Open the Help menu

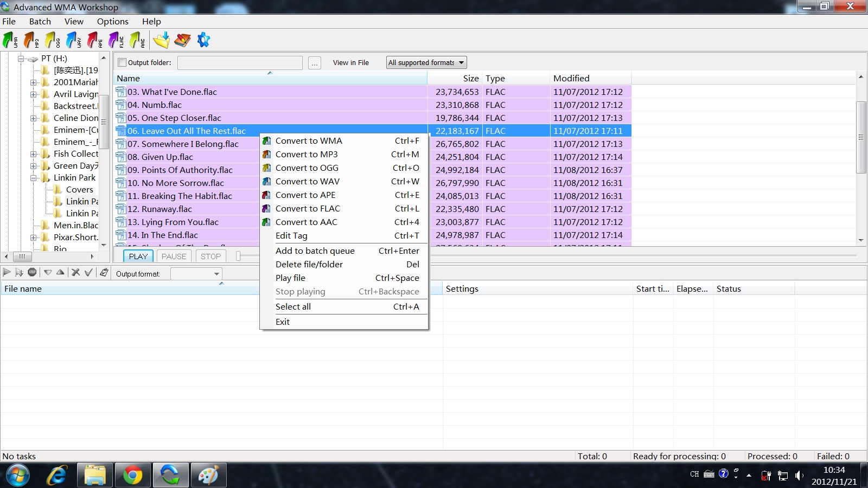tap(151, 22)
